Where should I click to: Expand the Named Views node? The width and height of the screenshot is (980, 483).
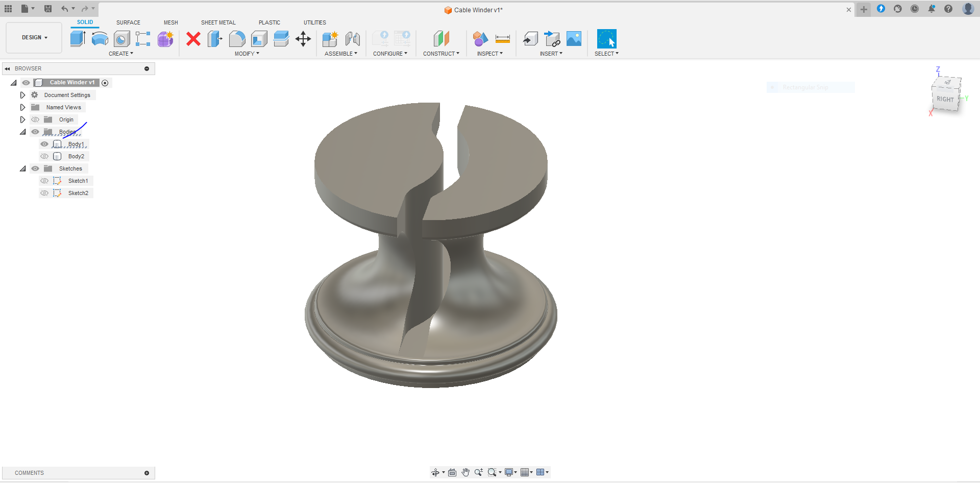(22, 107)
